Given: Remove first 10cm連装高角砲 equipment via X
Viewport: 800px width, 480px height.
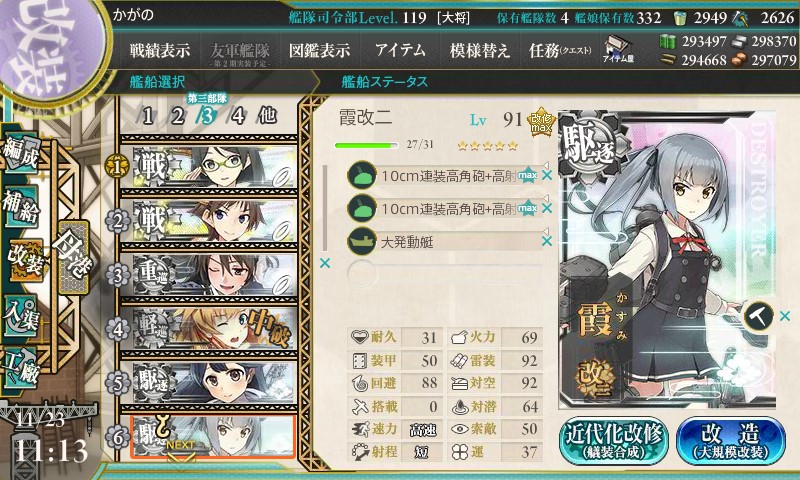Looking at the screenshot, I should [546, 175].
